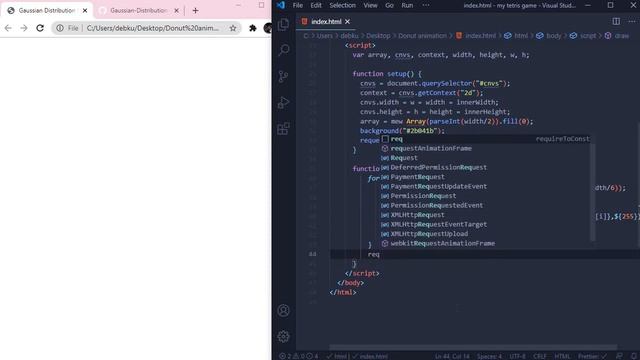Reload the page in Chrome
Viewport: 640px width, 360px height.
pyautogui.click(x=40, y=28)
